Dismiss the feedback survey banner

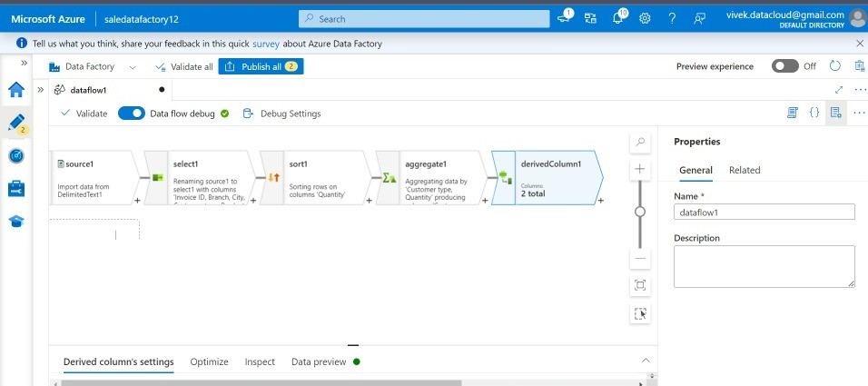coord(859,43)
